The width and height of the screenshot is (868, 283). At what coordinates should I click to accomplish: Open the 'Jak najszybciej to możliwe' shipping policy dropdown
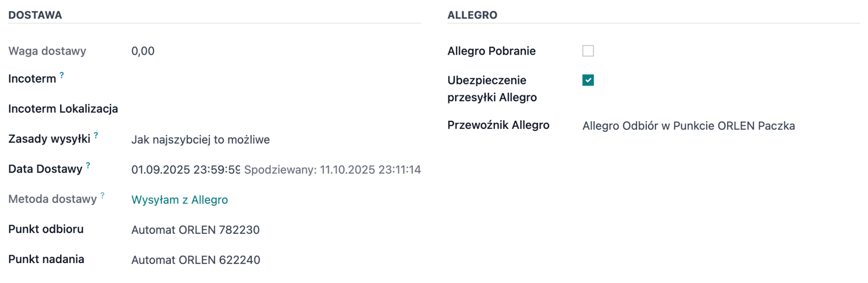tap(200, 140)
